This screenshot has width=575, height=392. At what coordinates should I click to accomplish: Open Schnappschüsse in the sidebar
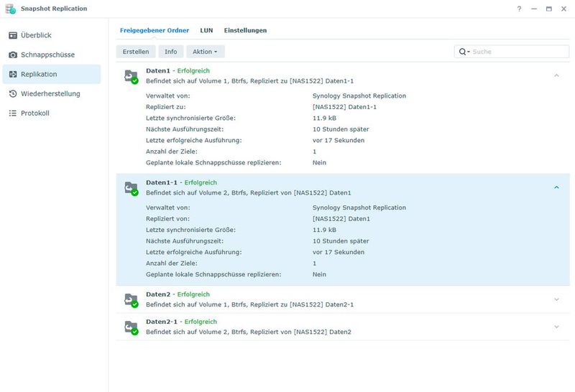52,55
